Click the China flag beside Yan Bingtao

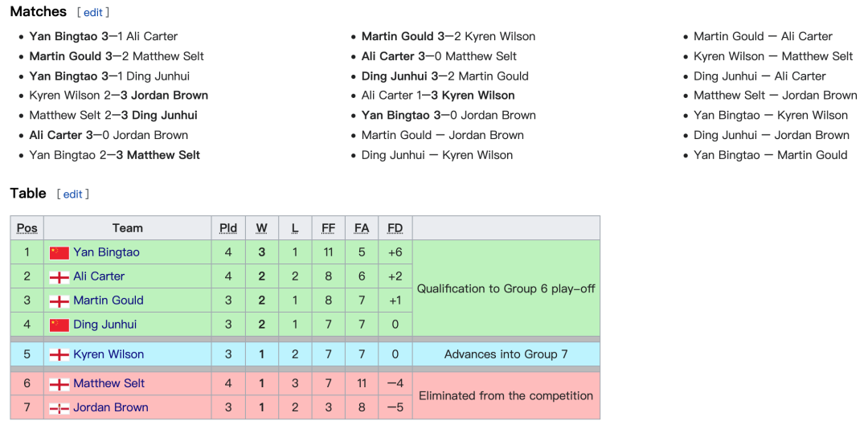pos(59,252)
